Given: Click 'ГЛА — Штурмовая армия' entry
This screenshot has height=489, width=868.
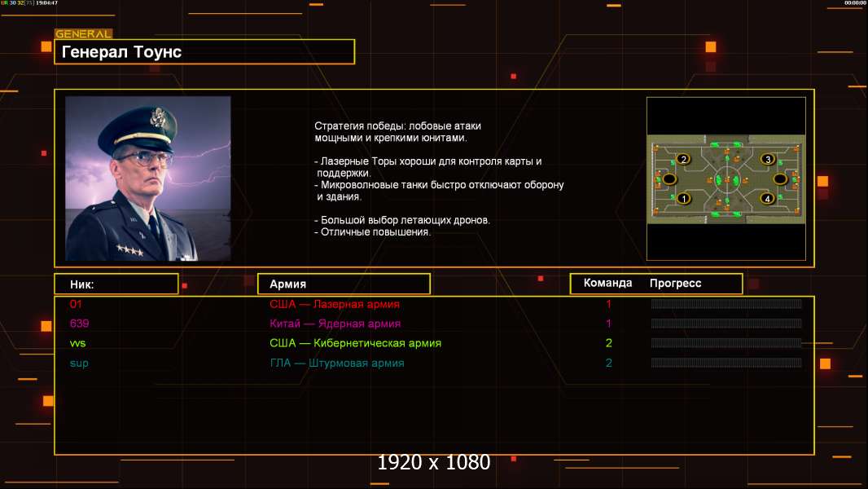Looking at the screenshot, I should pyautogui.click(x=336, y=363).
